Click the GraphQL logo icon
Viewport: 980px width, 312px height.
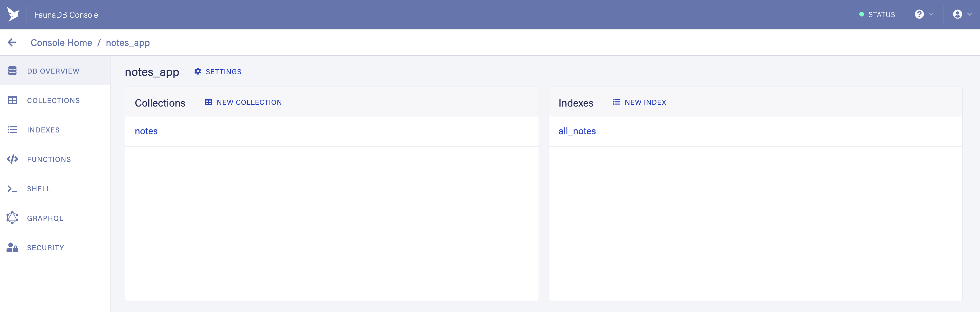12,218
